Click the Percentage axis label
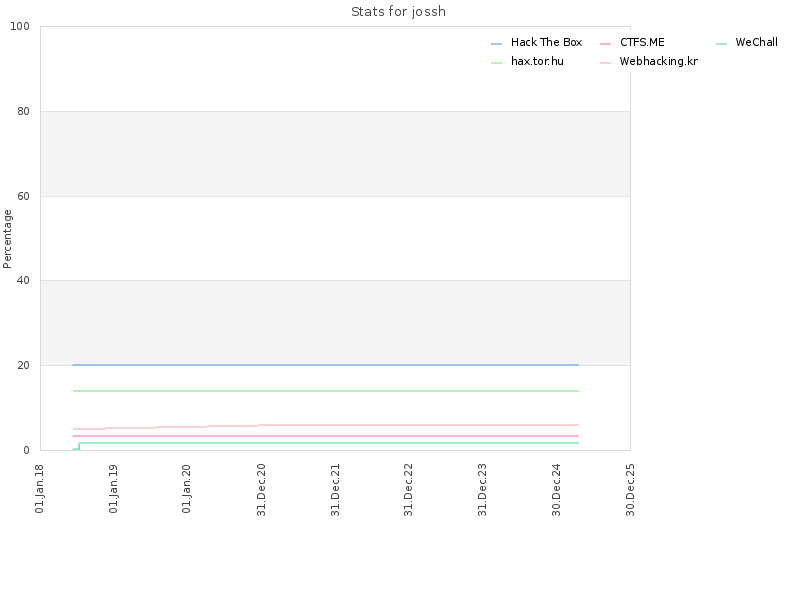The height and width of the screenshot is (600, 800). click(x=7, y=239)
